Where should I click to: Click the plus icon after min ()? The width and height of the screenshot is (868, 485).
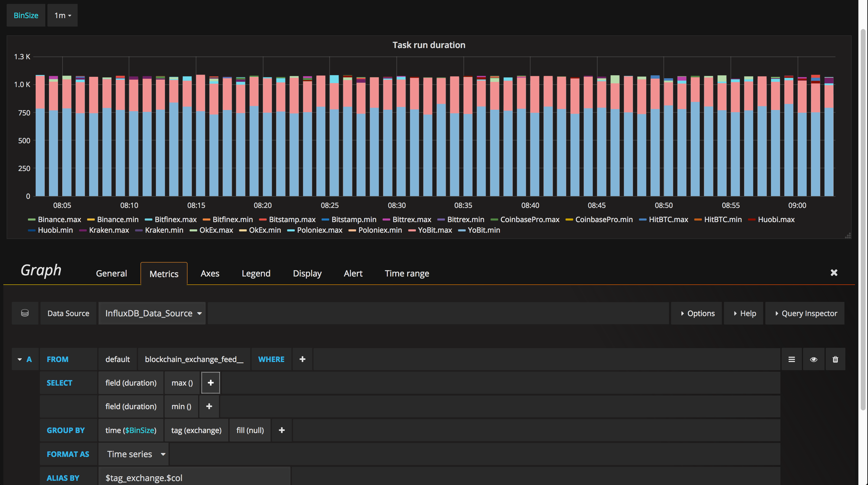(x=209, y=406)
